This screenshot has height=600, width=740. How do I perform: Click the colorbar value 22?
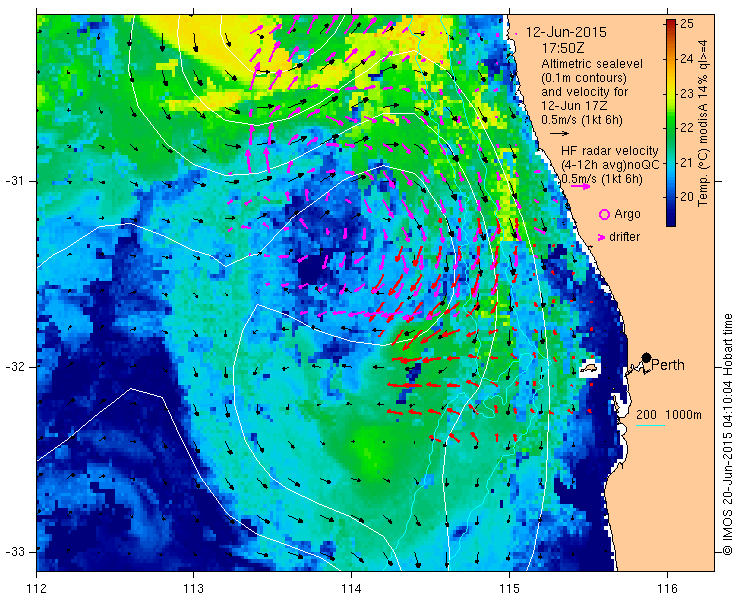(687, 128)
